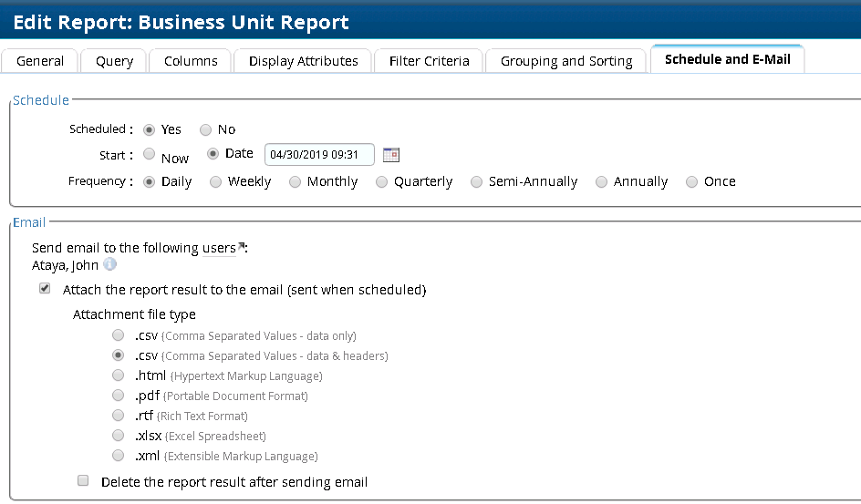Screen dimensions: 861x504
Task: Go to the Columns tab
Action: (x=191, y=61)
